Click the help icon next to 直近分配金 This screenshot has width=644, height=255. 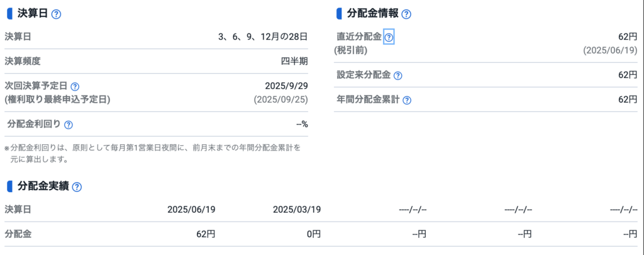(389, 38)
